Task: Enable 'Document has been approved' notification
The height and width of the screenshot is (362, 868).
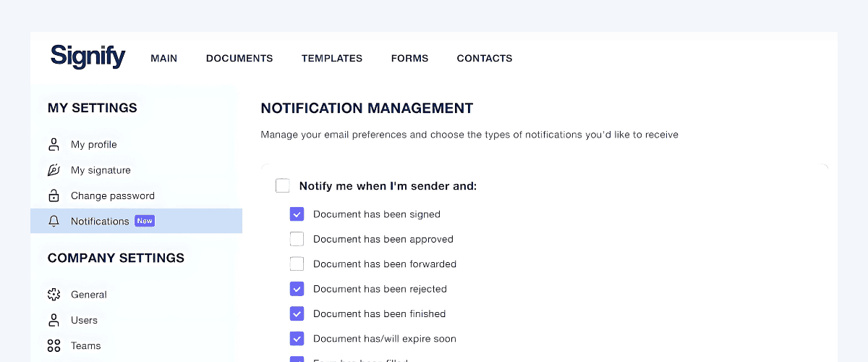Action: click(x=297, y=239)
